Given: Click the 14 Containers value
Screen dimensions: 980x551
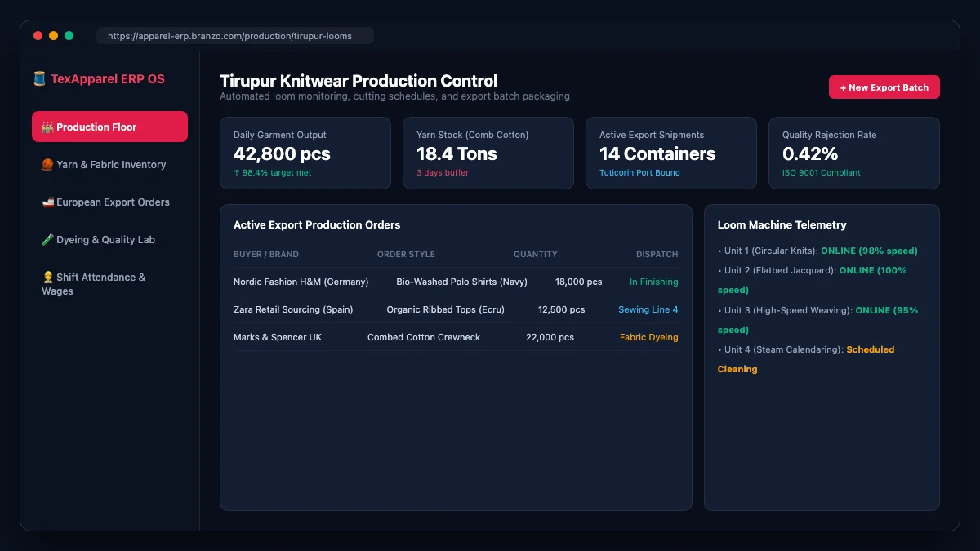Looking at the screenshot, I should click(657, 153).
